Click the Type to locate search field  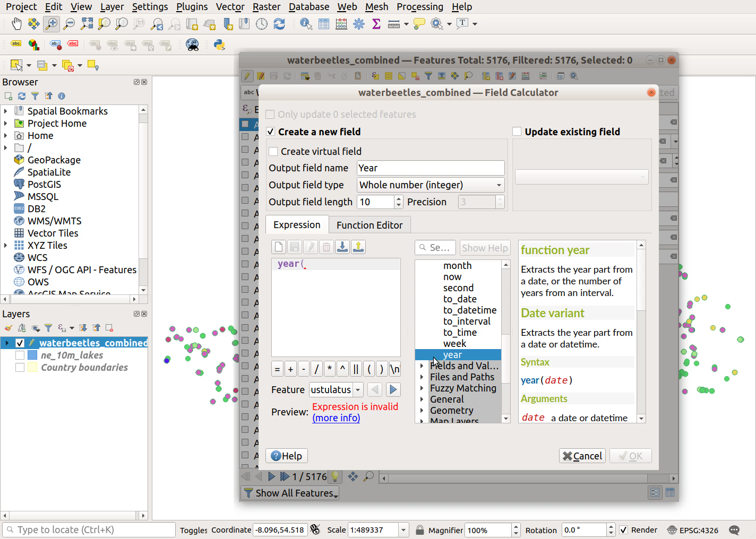[x=89, y=530]
